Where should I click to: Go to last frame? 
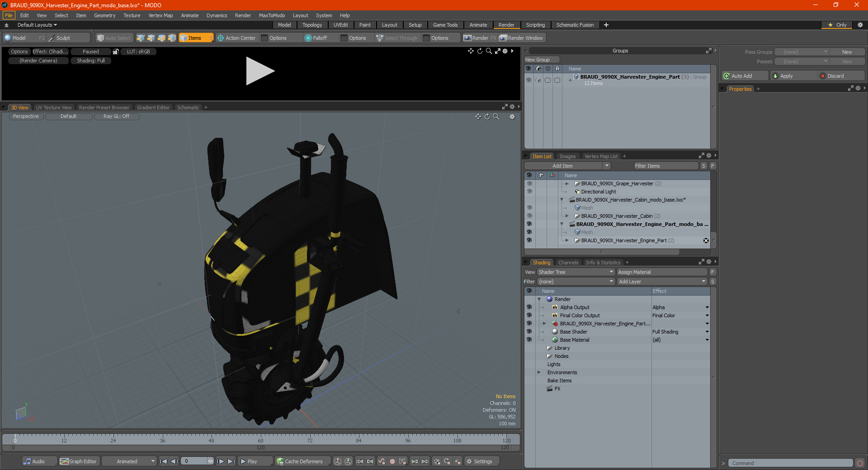coord(231,461)
